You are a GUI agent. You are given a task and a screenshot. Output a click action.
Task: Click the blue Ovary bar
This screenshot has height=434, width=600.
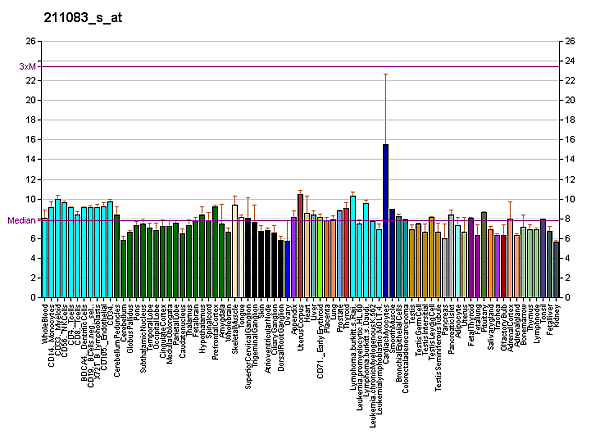coord(287,269)
